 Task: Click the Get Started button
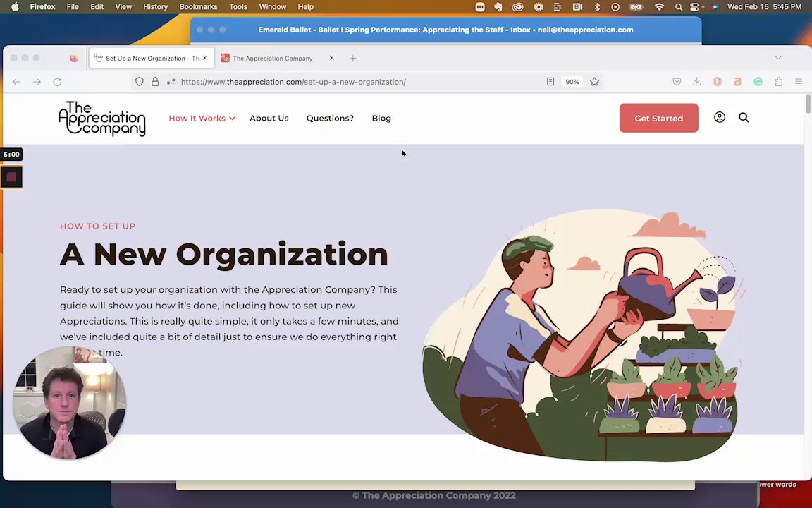[x=659, y=119]
